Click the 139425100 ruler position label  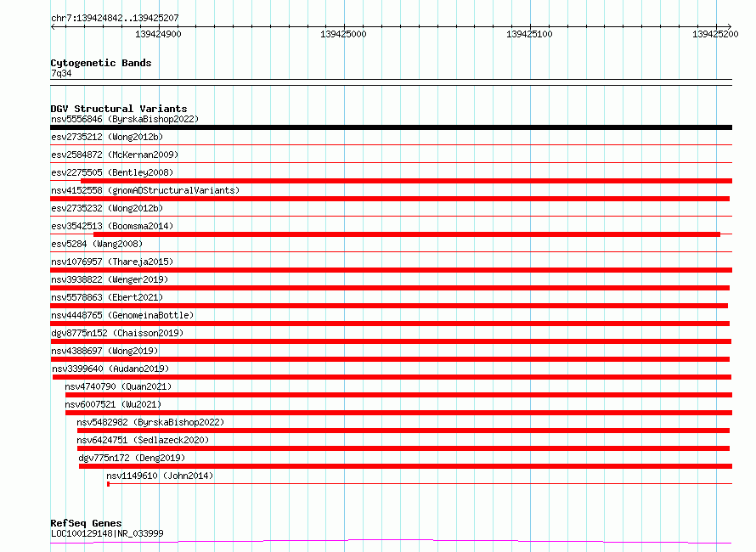click(529, 34)
